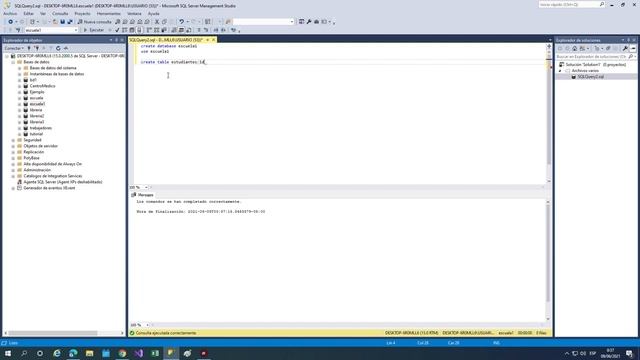Expand the PolyBase folder node

13,158
